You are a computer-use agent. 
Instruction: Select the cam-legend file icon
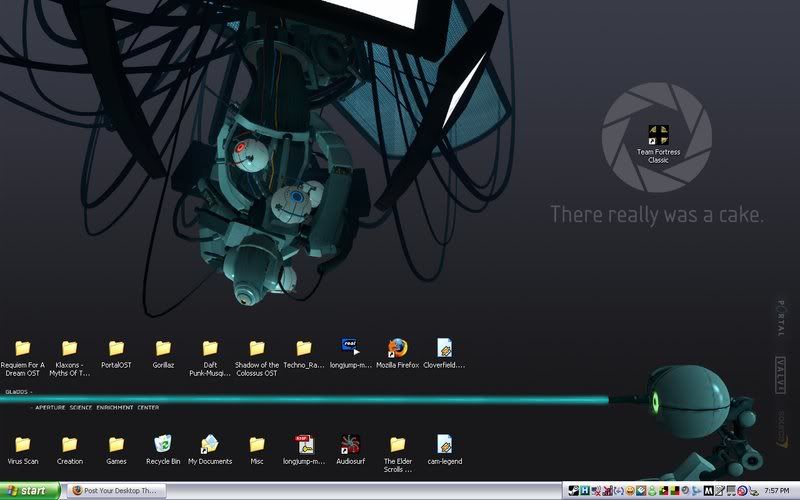pos(445,444)
